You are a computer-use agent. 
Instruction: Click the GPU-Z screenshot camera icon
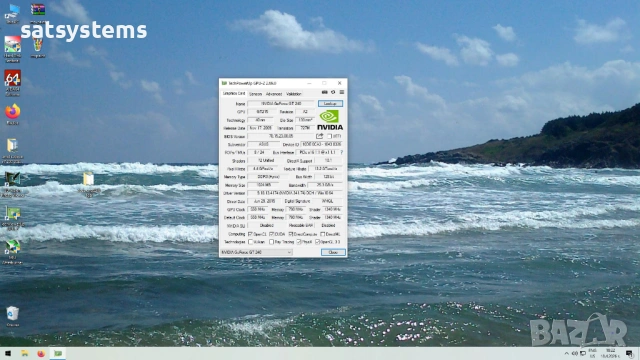(324, 92)
